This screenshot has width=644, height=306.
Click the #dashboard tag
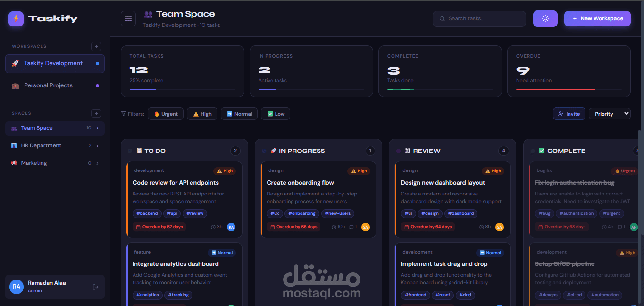click(x=461, y=213)
